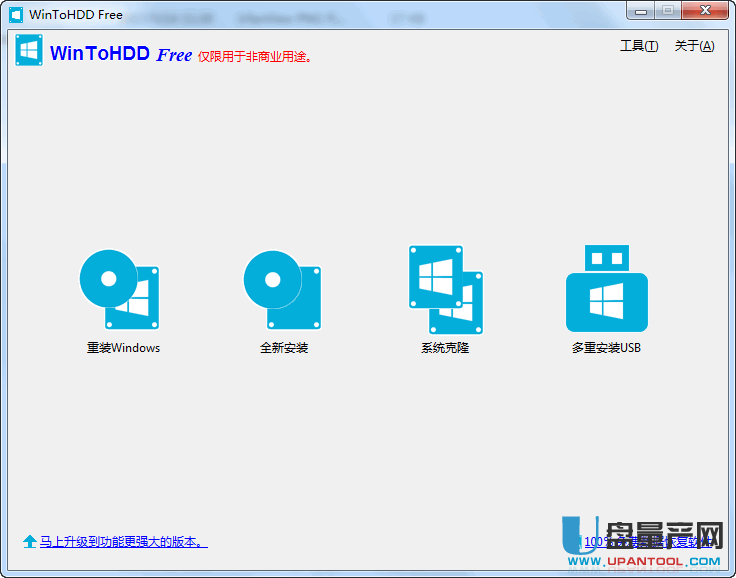Click the WinToHDD Free title bar text
Viewport: 736px width, 578px height.
[x=76, y=15]
